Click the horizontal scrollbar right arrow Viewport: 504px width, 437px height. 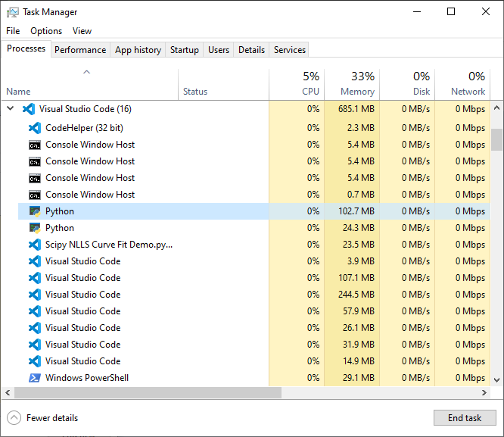(x=484, y=392)
